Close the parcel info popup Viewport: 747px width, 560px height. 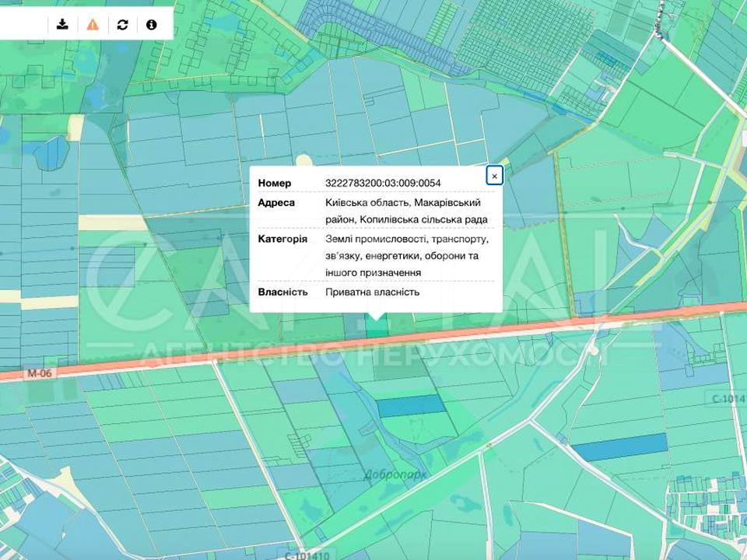tap(494, 176)
